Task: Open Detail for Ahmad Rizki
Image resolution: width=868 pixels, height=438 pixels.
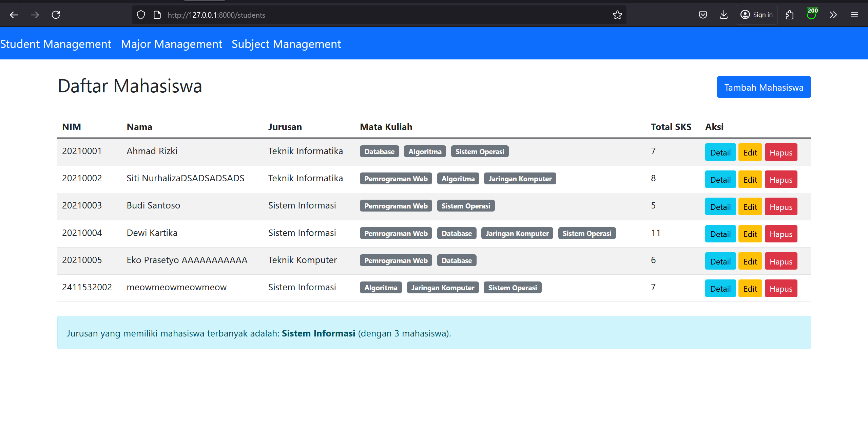Action: click(x=720, y=152)
